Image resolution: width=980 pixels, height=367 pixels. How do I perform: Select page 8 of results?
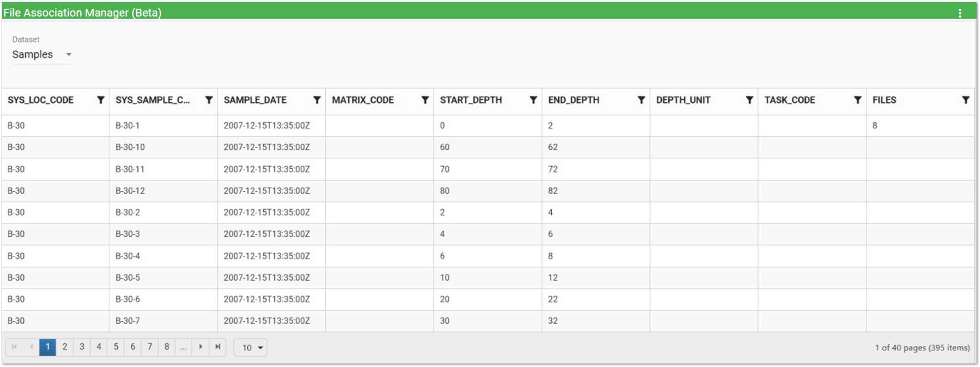click(167, 347)
